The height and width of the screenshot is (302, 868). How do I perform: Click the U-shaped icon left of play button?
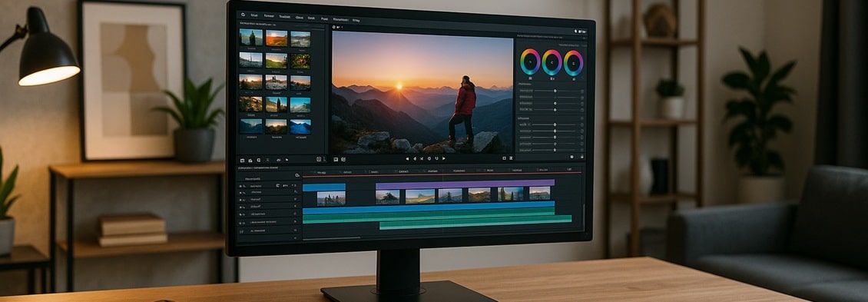pyautogui.click(x=436, y=158)
